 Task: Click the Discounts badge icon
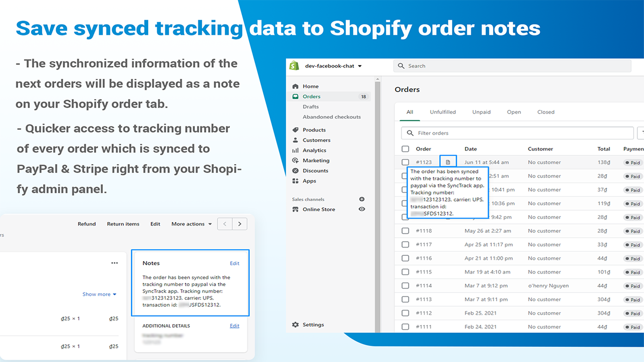click(x=295, y=171)
